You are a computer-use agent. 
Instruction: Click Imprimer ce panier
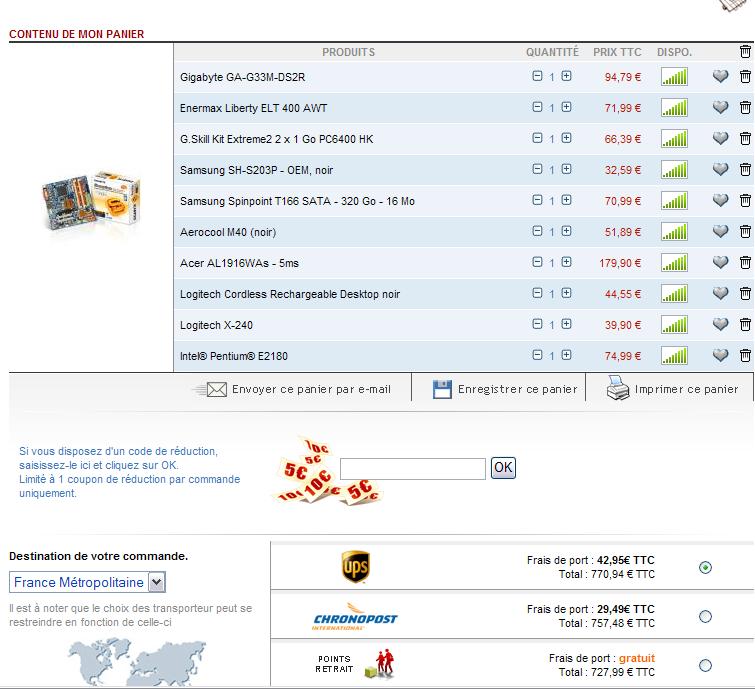click(672, 388)
